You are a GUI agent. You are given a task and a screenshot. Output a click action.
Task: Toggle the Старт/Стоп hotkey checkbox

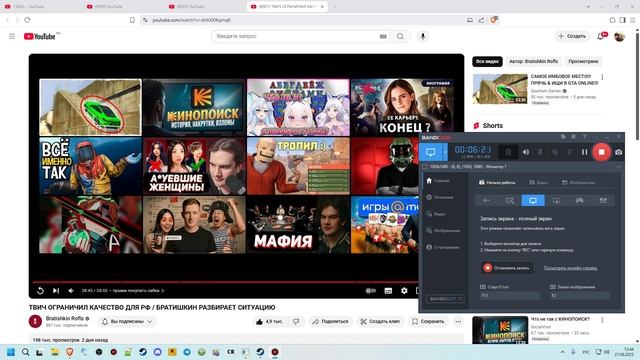483,287
